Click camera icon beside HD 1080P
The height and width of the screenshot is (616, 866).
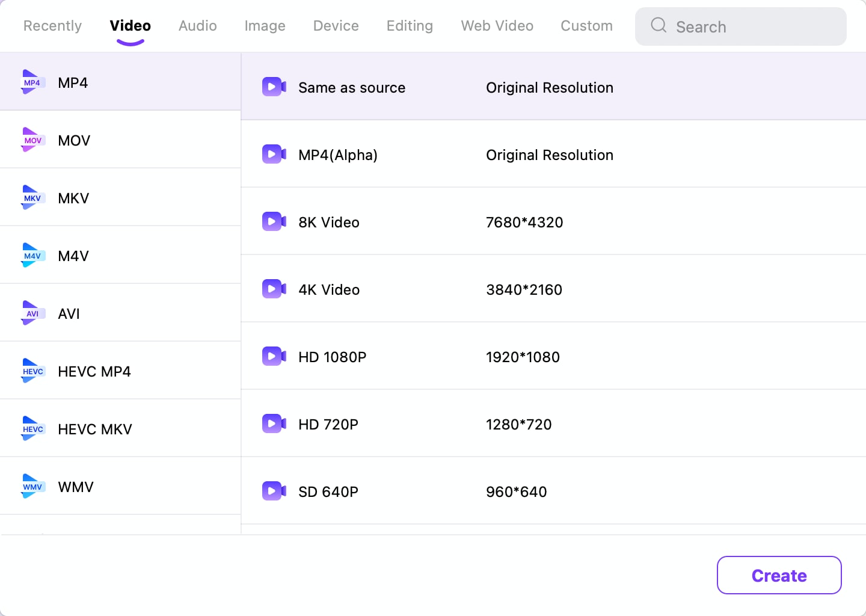274,357
